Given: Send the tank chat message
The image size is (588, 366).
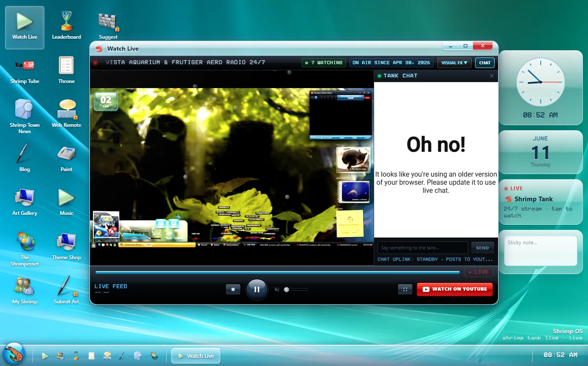Looking at the screenshot, I should coord(482,248).
